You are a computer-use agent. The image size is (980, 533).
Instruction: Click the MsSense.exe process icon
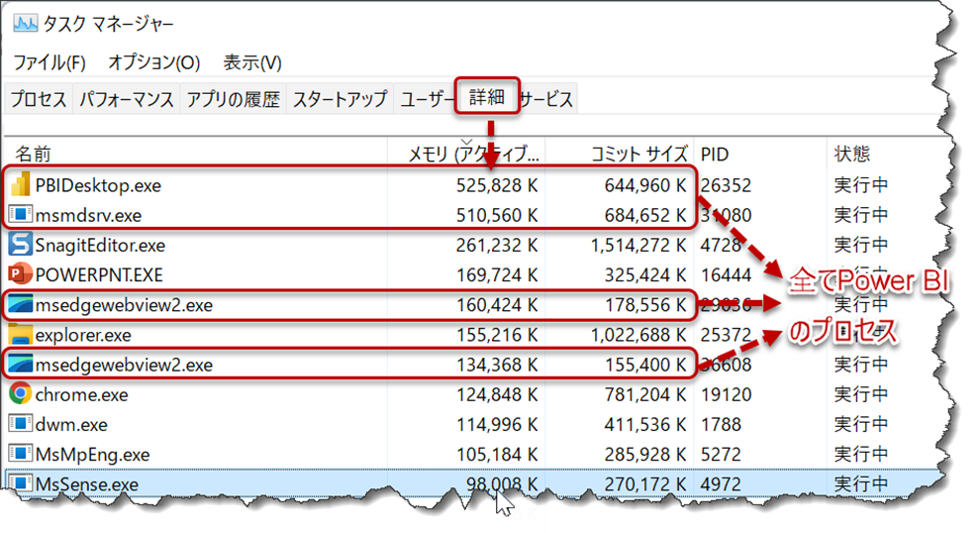point(21,483)
